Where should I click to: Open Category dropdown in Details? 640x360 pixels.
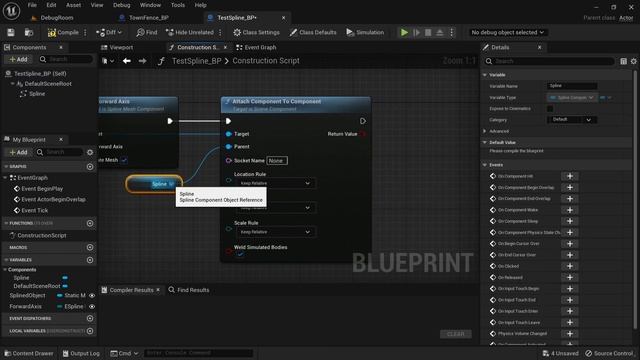(x=571, y=120)
